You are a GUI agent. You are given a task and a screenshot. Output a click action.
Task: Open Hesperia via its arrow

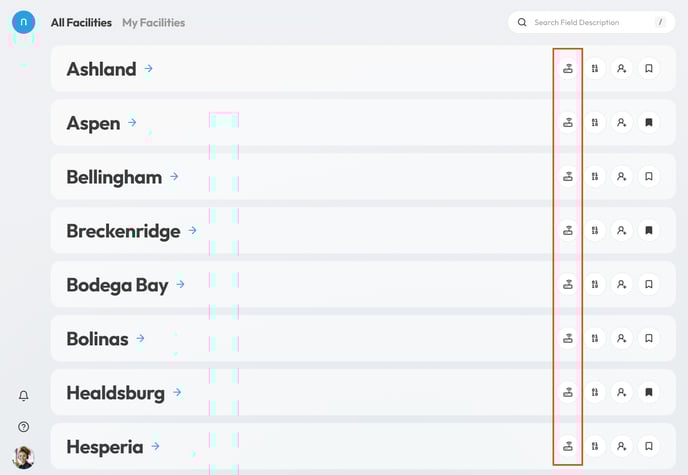pos(155,446)
